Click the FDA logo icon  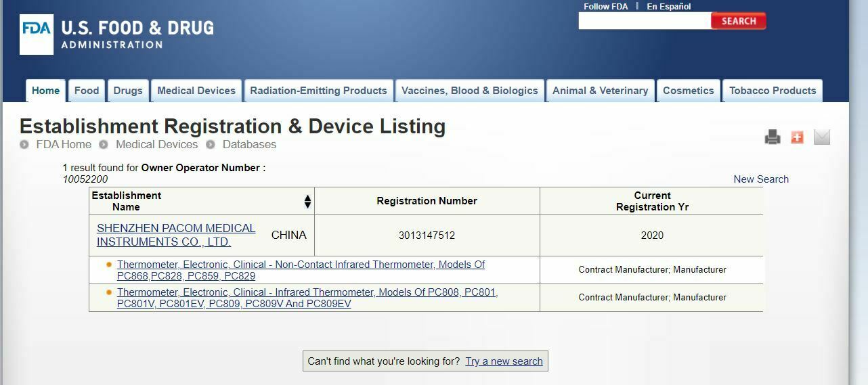click(37, 35)
